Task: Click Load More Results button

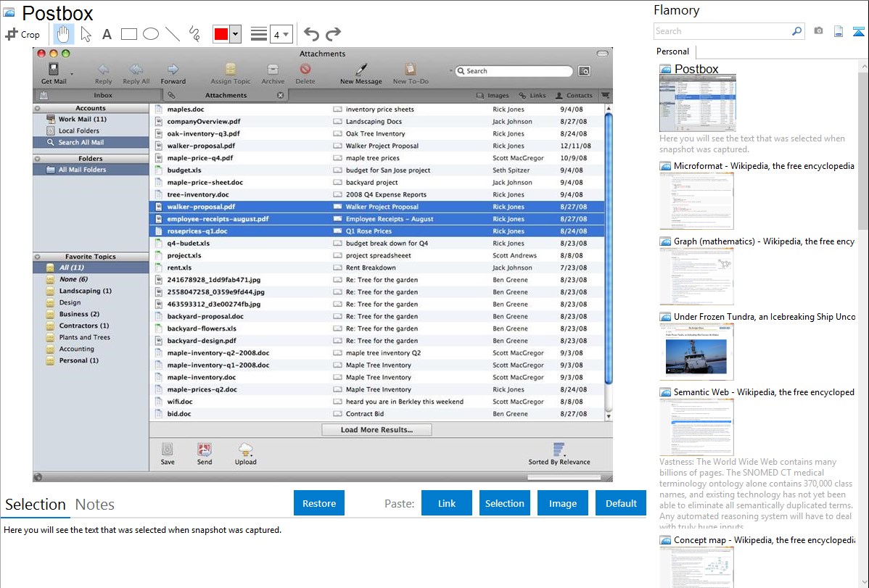Action: point(376,429)
